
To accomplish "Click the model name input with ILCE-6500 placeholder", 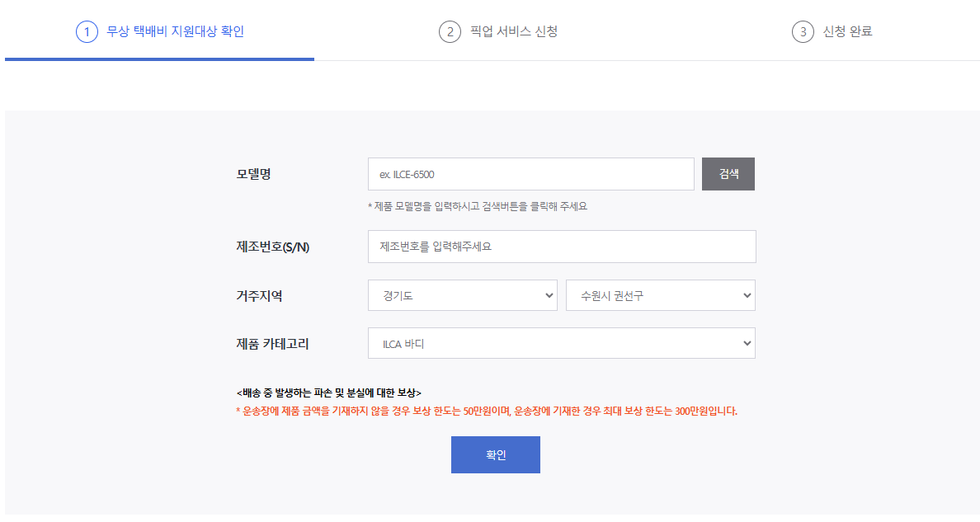I will click(x=531, y=174).
